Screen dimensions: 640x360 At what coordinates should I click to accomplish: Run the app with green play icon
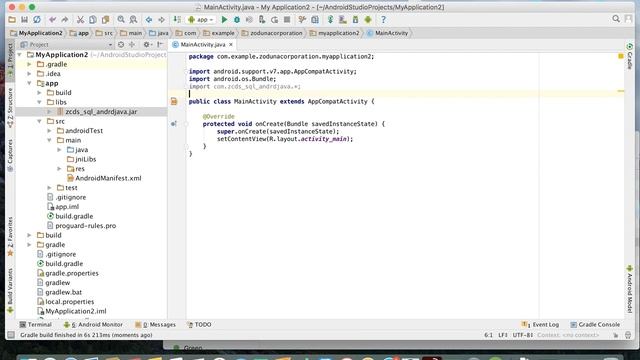coord(224,20)
